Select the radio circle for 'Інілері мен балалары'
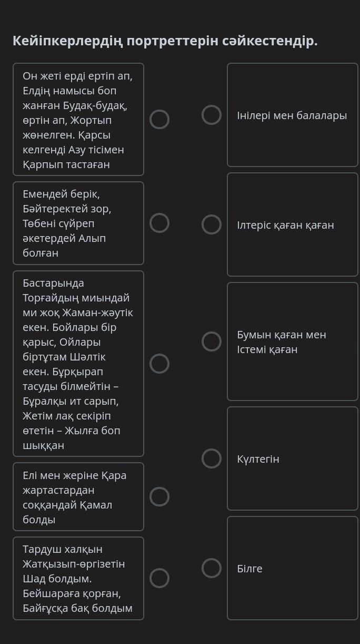Viewport: 360px width, 644px height. point(212,115)
